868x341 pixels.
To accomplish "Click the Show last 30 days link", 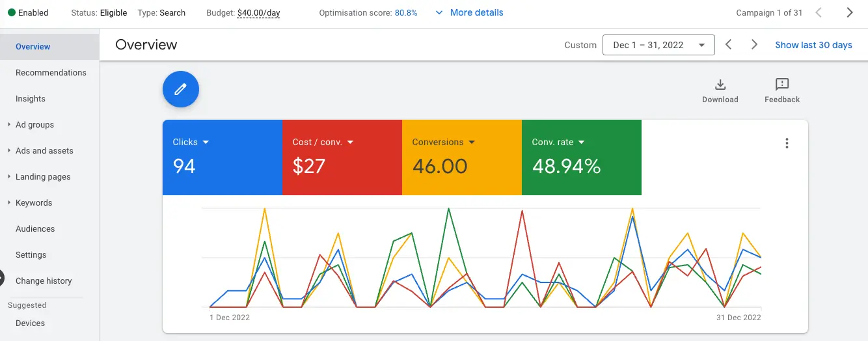I will [x=813, y=45].
